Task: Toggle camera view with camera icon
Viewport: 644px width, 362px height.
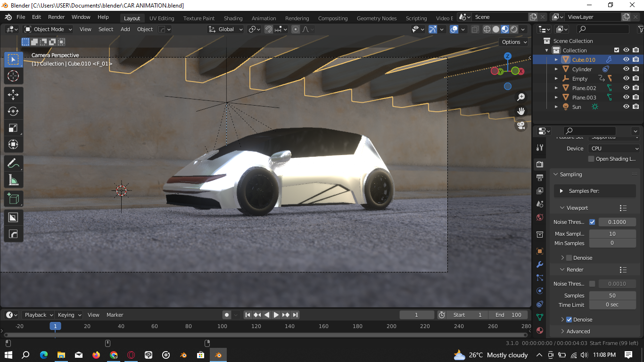Action: tap(521, 125)
